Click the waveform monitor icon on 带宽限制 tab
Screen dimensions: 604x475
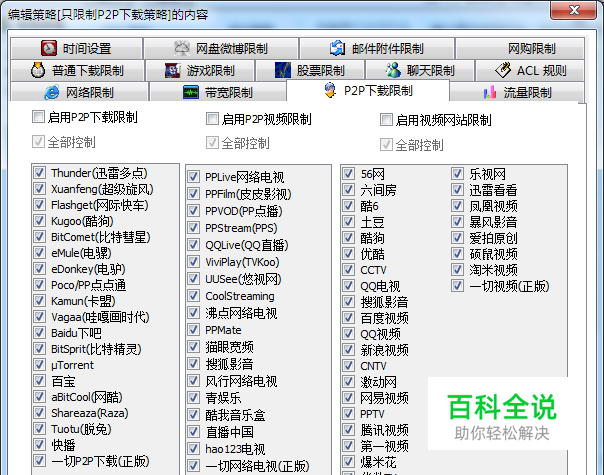(191, 92)
